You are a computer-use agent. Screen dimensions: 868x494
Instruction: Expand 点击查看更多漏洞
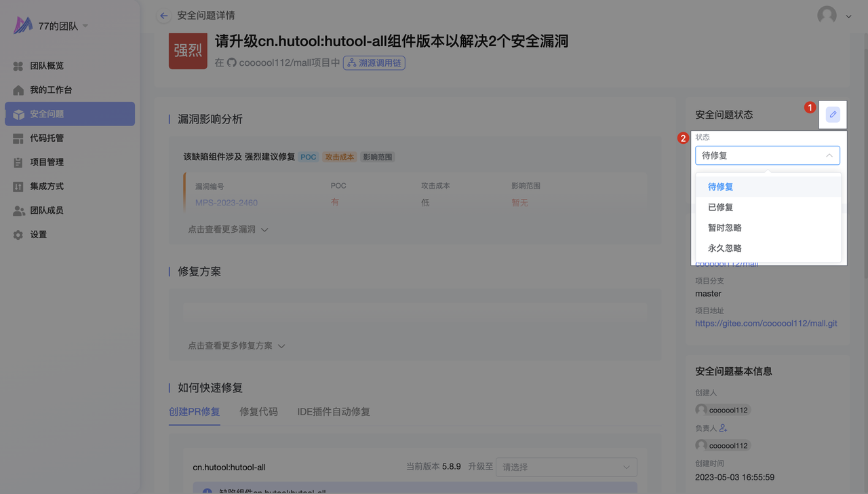click(228, 229)
